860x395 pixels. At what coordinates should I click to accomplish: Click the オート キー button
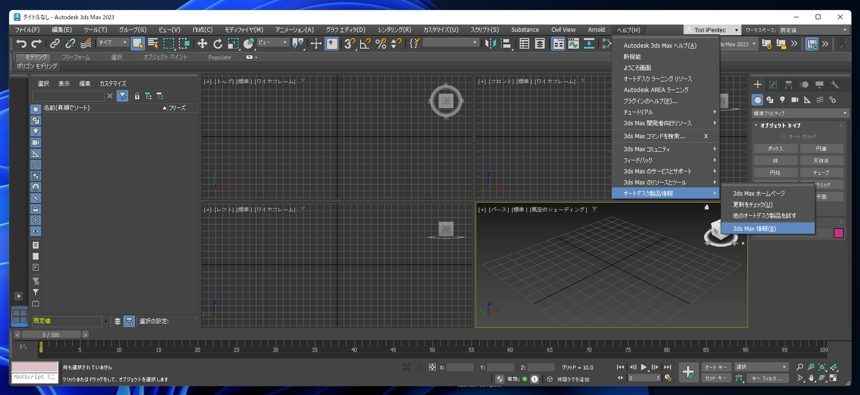click(x=716, y=366)
